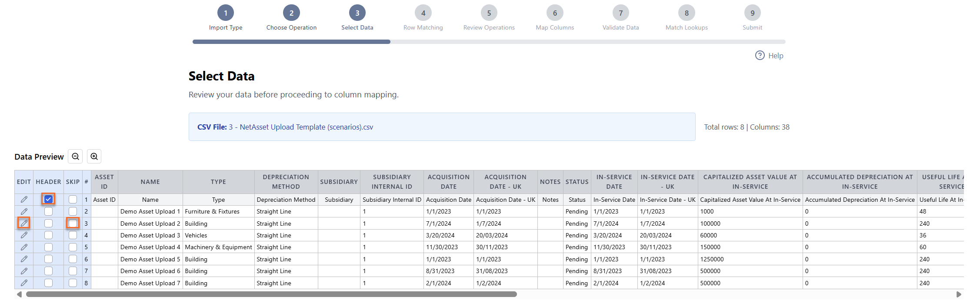
Task: Jump to step 7 Validate Data
Action: pos(621,13)
